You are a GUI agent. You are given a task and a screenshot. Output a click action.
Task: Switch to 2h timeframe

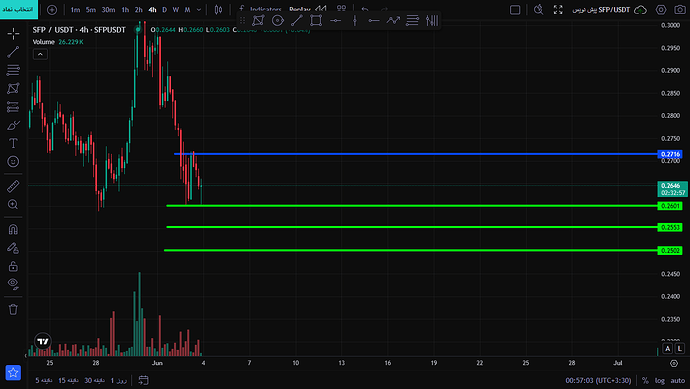[139, 10]
